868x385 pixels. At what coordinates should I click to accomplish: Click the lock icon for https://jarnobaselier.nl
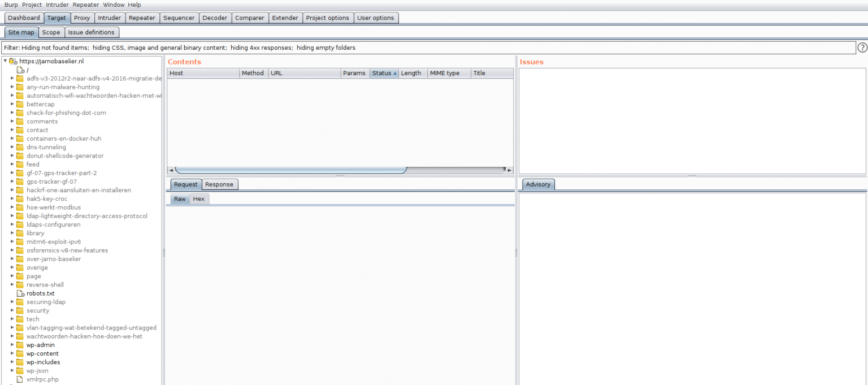(12, 61)
